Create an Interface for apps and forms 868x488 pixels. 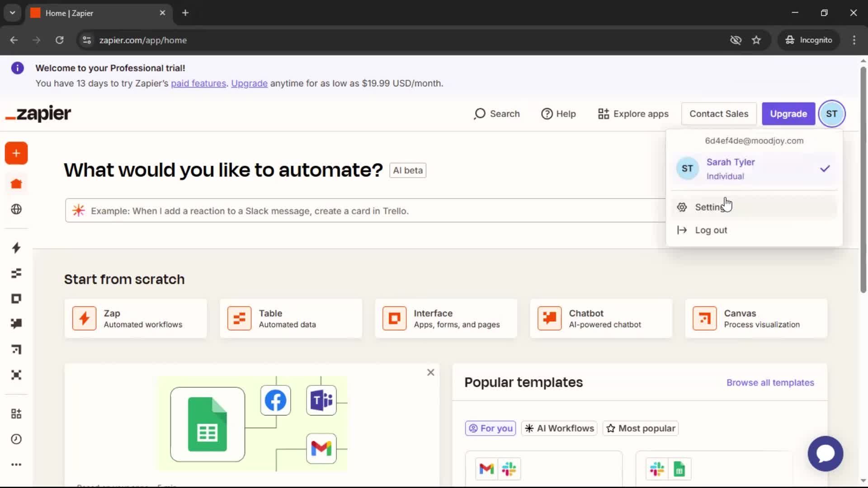tap(446, 319)
